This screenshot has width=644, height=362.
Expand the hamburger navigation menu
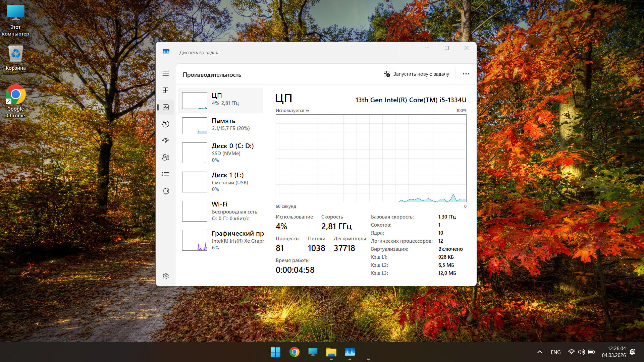pos(166,74)
